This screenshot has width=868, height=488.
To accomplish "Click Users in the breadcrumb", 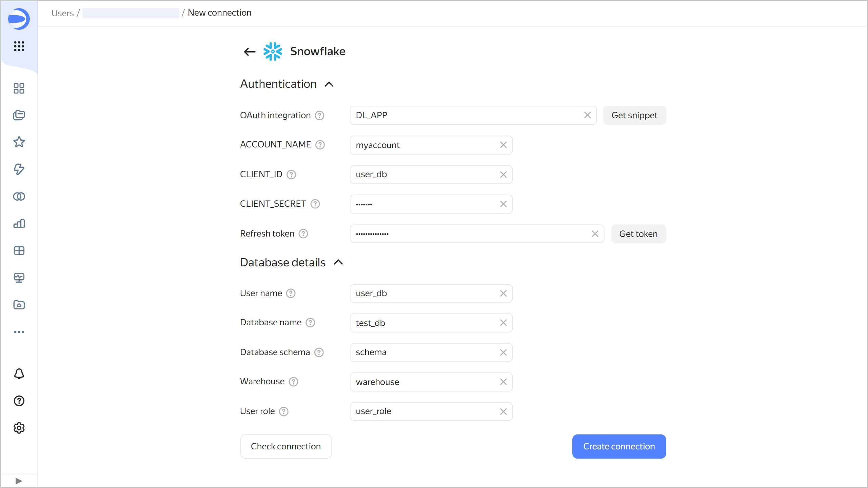I will [62, 13].
